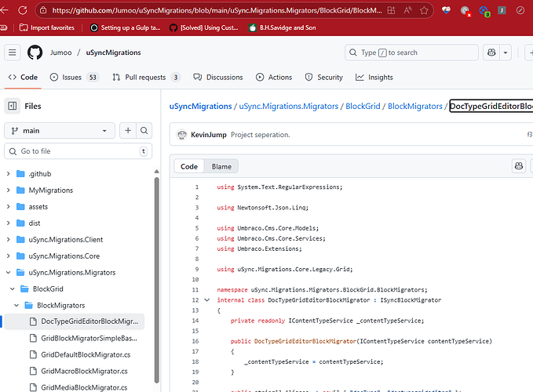Image resolution: width=533 pixels, height=392 pixels.
Task: Open the split screen icon in address bar
Action: click(x=391, y=10)
